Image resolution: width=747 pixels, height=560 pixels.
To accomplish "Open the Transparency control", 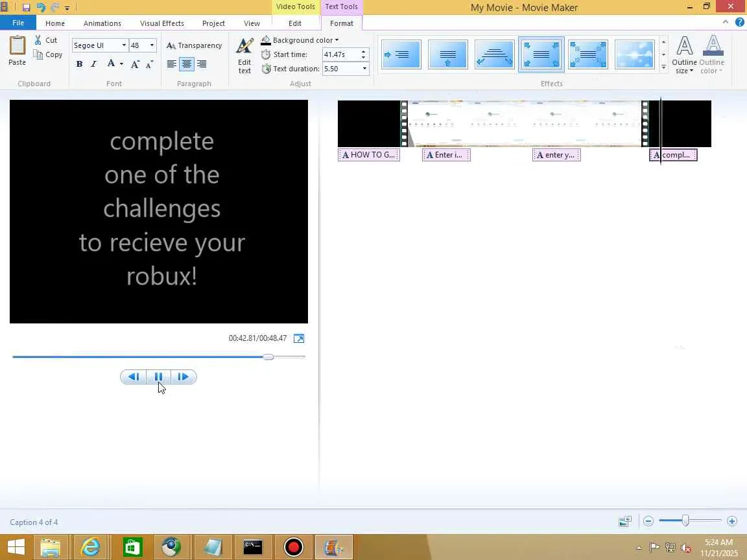I will click(x=194, y=45).
